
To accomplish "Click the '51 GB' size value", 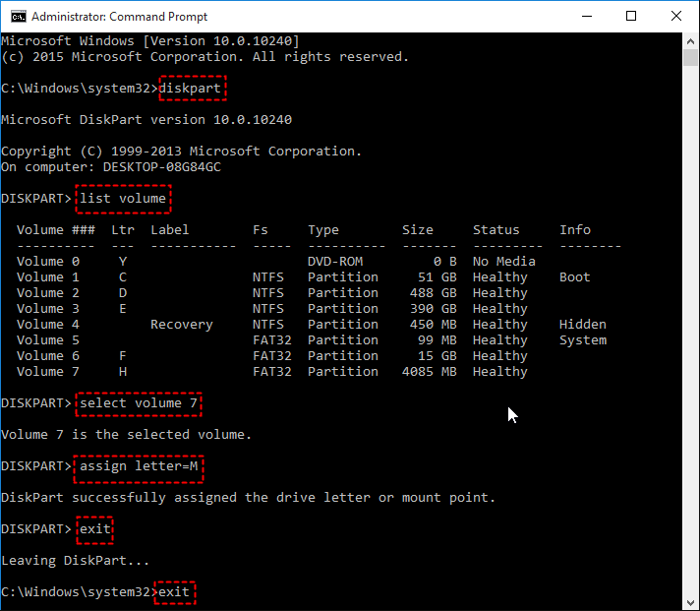I will tap(437, 276).
